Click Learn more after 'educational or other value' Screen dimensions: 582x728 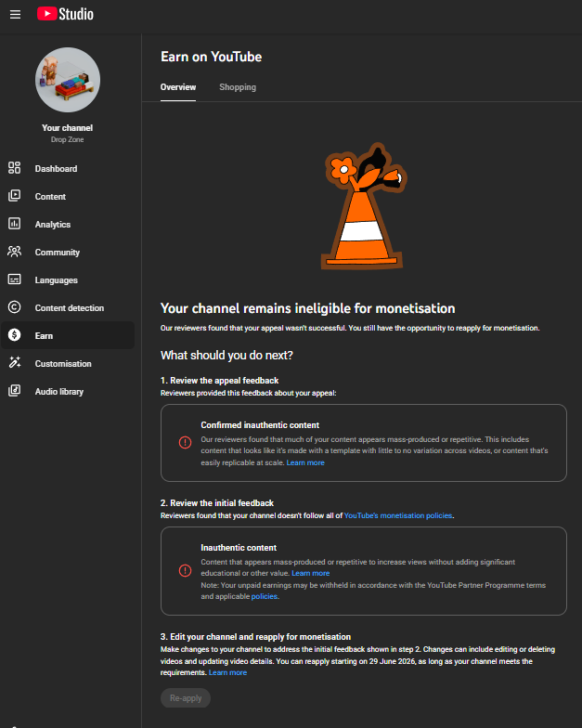tap(310, 574)
